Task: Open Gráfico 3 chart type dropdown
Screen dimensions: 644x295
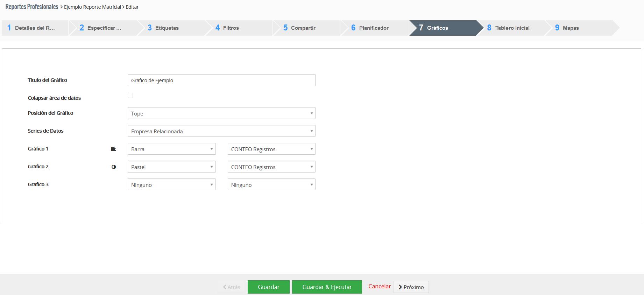Action: click(x=171, y=185)
